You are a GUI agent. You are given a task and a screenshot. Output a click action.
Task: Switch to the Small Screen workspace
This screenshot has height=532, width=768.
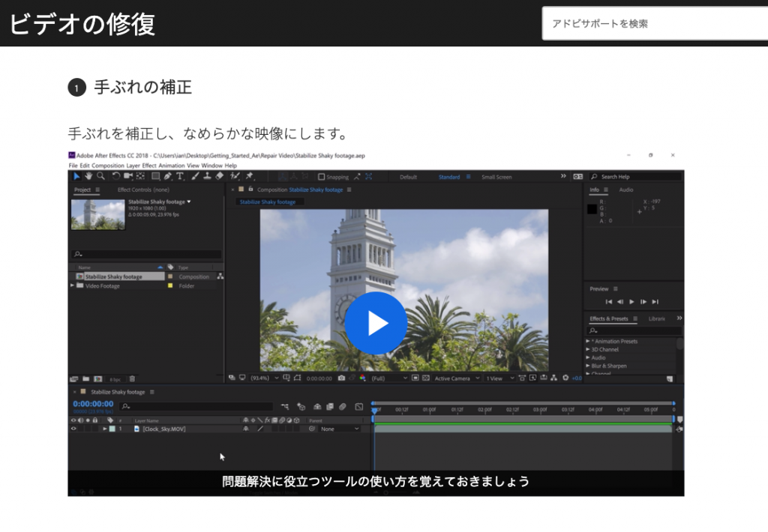(x=496, y=177)
